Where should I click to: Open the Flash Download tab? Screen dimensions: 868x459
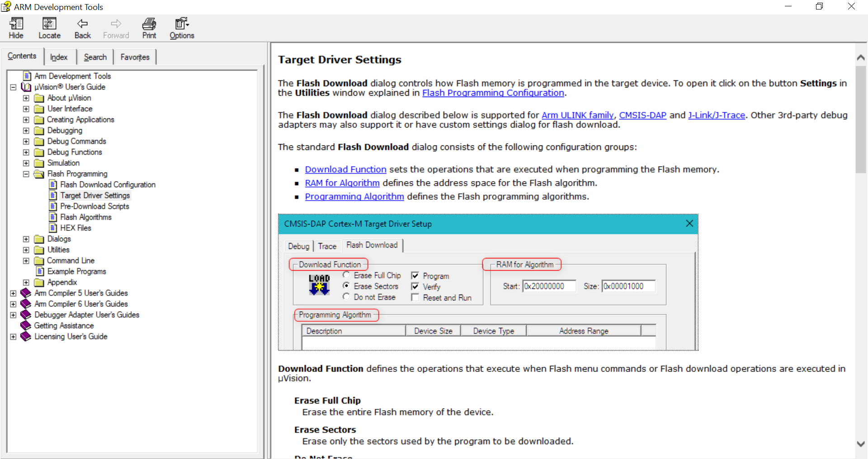pos(372,245)
